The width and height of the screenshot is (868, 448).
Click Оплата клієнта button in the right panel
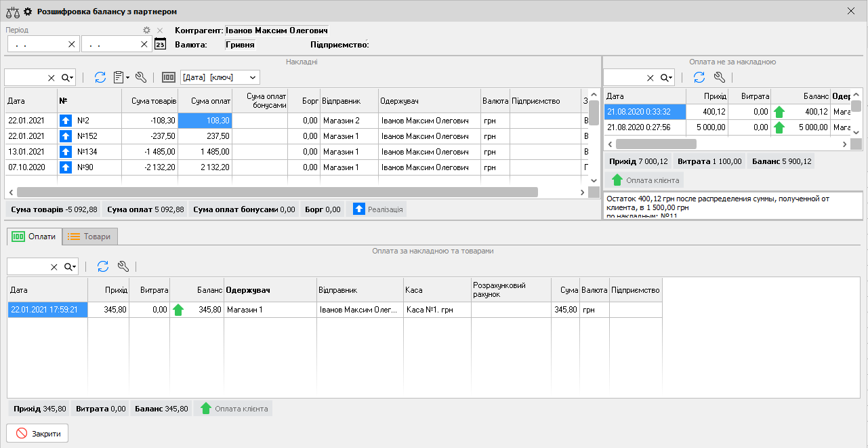click(644, 180)
